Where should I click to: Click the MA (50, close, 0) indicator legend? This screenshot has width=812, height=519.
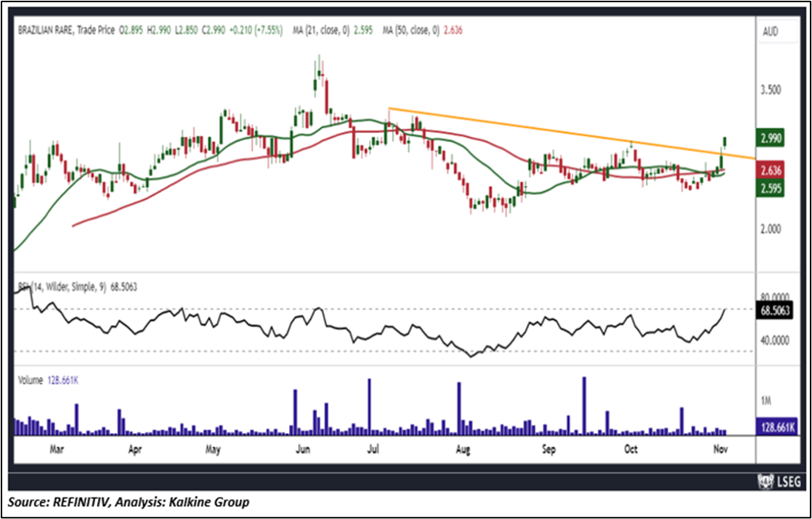pos(422,30)
